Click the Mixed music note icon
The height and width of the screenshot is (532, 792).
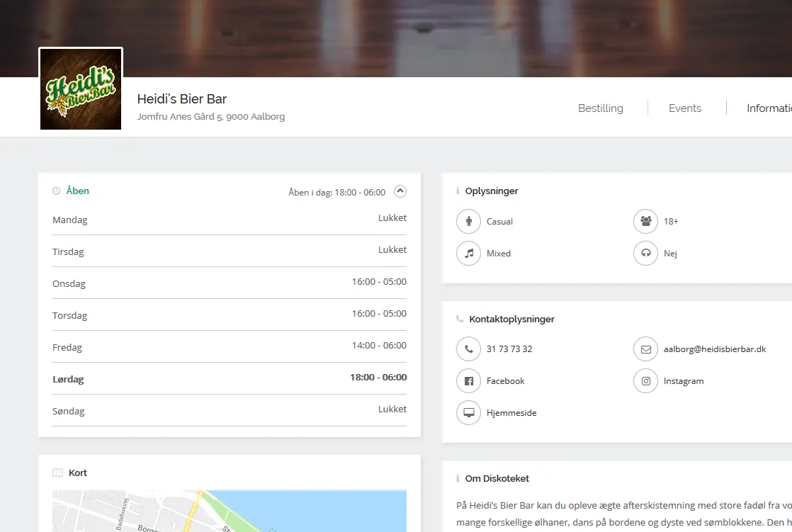469,253
